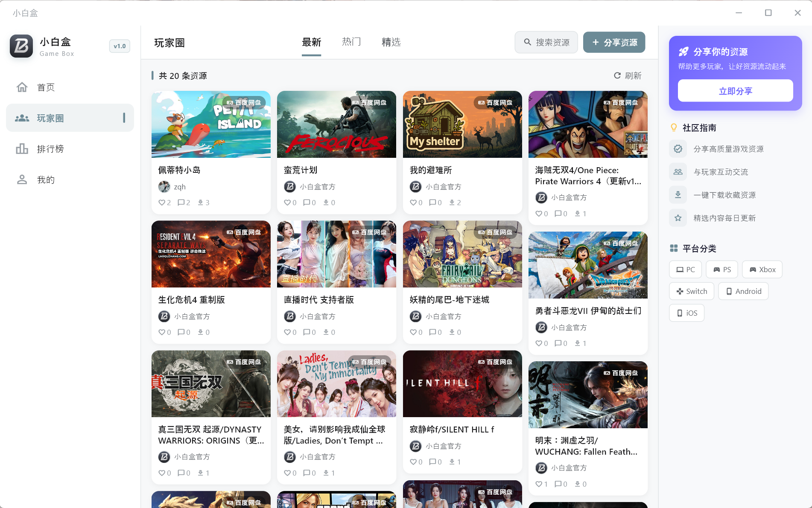Toggle the iOS platform filter
812x508 pixels.
[x=686, y=313]
